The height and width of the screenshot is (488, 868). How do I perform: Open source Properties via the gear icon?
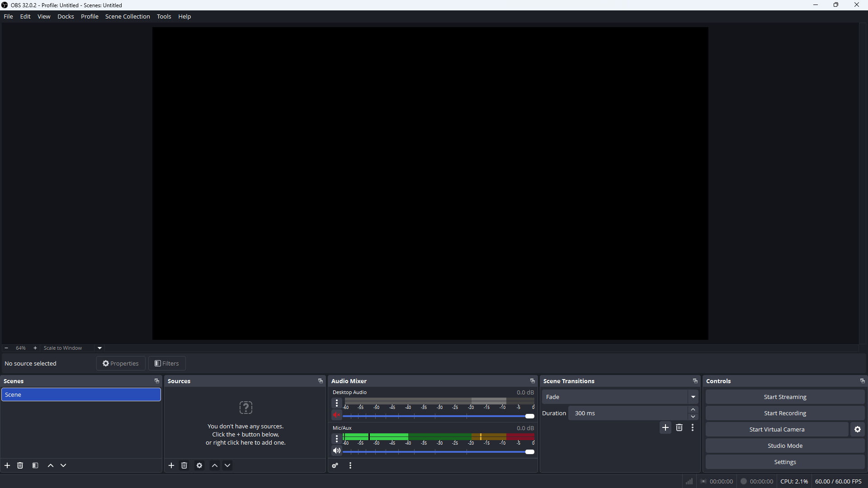pos(199,465)
